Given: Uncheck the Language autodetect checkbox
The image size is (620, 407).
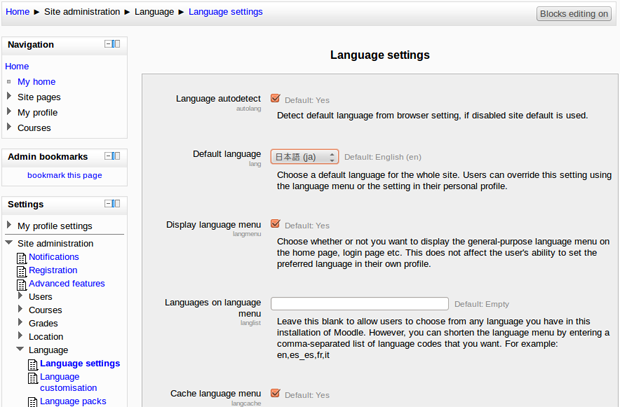Looking at the screenshot, I should 275,98.
